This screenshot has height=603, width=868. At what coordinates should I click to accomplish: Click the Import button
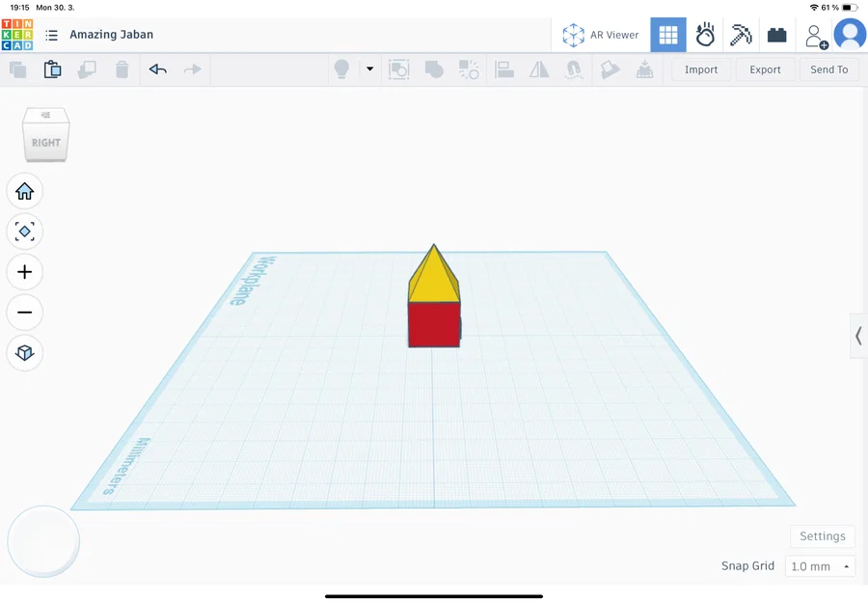(701, 69)
